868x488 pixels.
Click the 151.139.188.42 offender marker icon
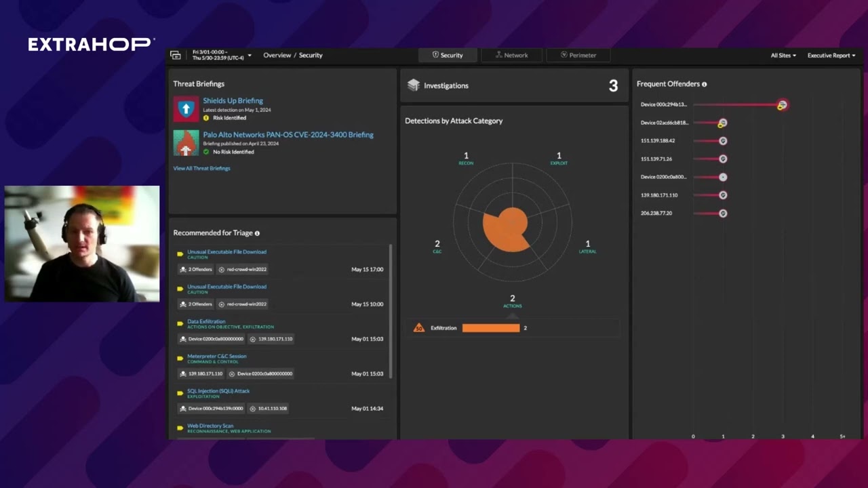pos(723,141)
